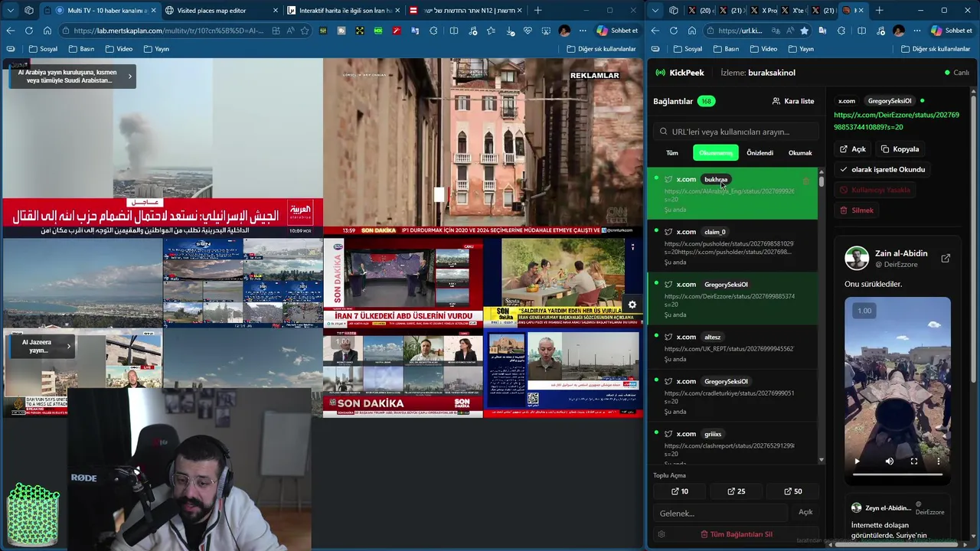
Task: Open a new tab in right browser
Action: click(879, 10)
